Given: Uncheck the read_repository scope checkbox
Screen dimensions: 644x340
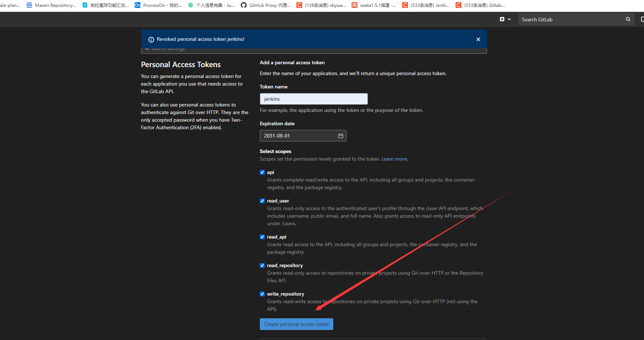Looking at the screenshot, I should [262, 266].
